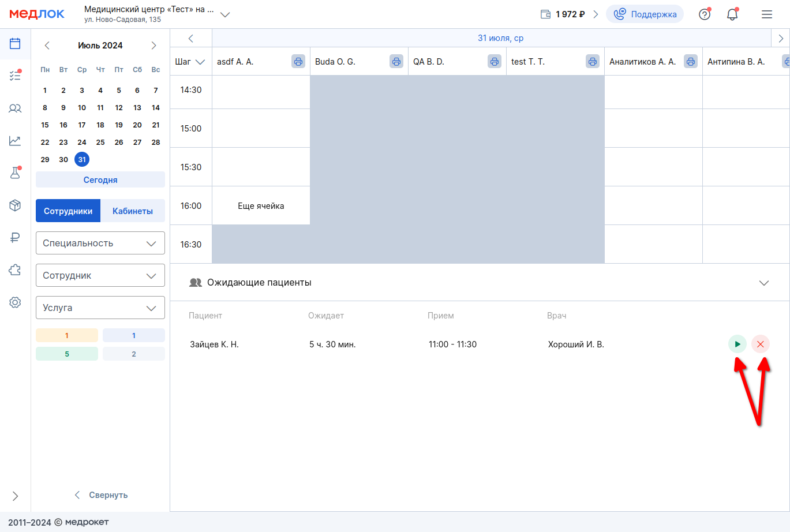Screen dimensions: 790x532
Task: Click the print icon for Buda O. G.
Action: [396, 61]
